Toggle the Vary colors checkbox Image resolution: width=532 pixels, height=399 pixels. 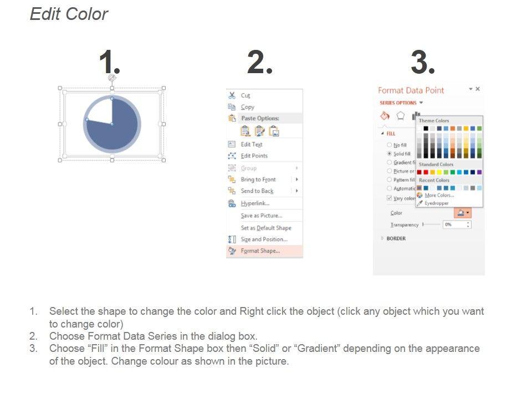pos(390,198)
